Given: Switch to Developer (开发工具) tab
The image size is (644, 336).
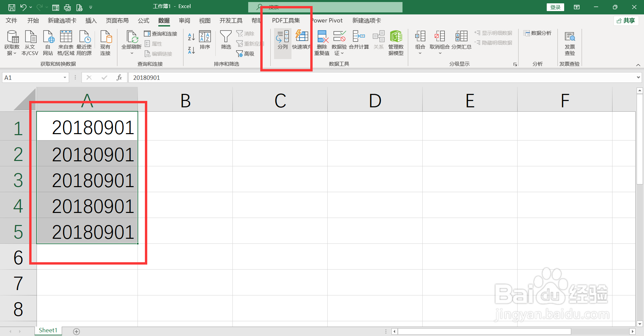Looking at the screenshot, I should click(231, 21).
